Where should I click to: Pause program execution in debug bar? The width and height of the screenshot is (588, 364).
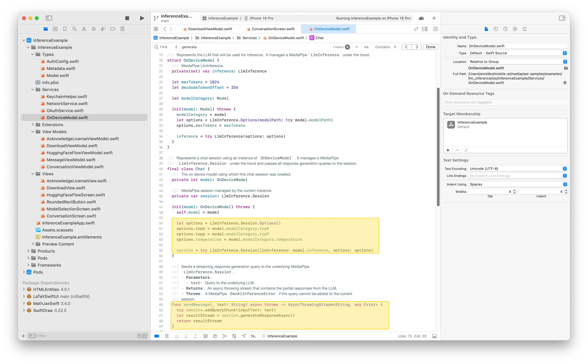pos(167,336)
